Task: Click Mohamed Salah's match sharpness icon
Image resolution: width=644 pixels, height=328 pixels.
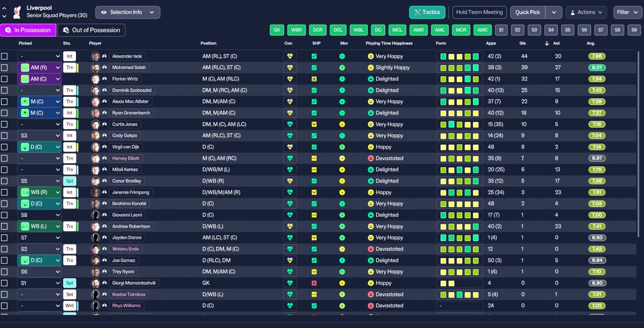Action: click(x=314, y=68)
